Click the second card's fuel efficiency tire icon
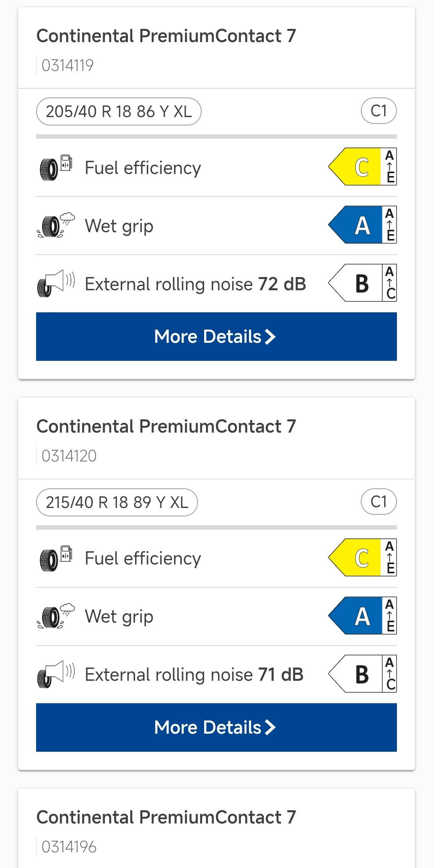Image resolution: width=433 pixels, height=868 pixels. pos(55,558)
